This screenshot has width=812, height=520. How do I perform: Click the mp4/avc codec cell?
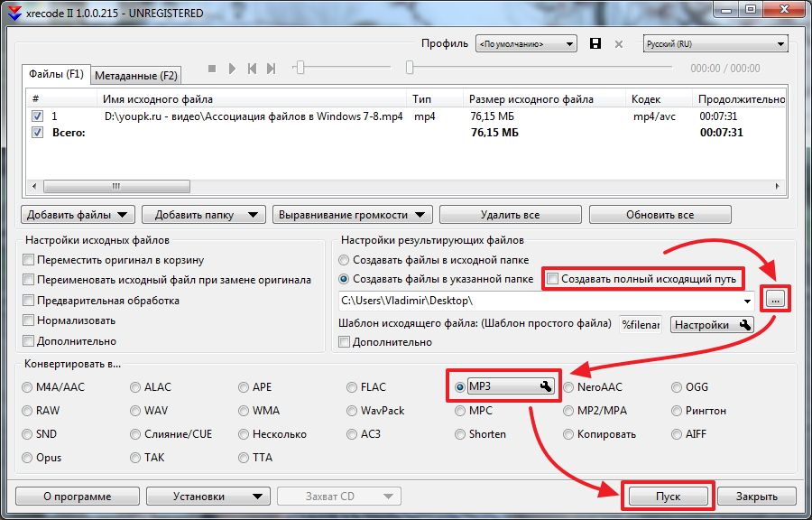click(654, 116)
